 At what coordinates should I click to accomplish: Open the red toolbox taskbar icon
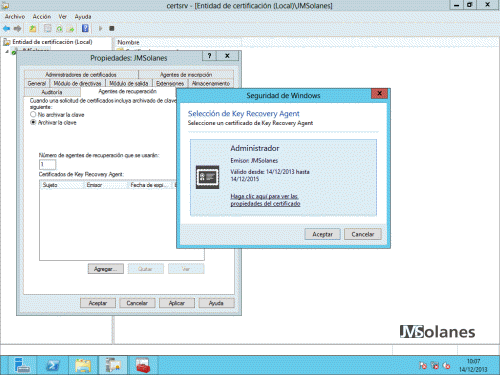point(143,365)
